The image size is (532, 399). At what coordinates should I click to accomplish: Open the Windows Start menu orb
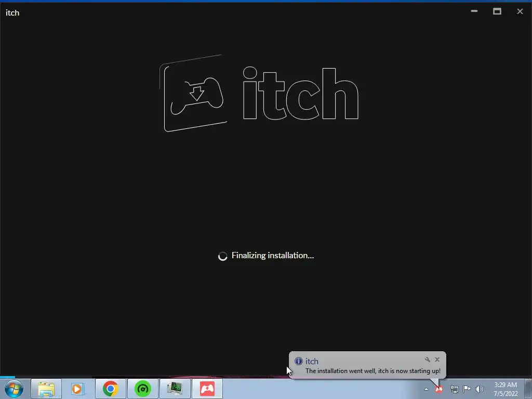(14, 389)
